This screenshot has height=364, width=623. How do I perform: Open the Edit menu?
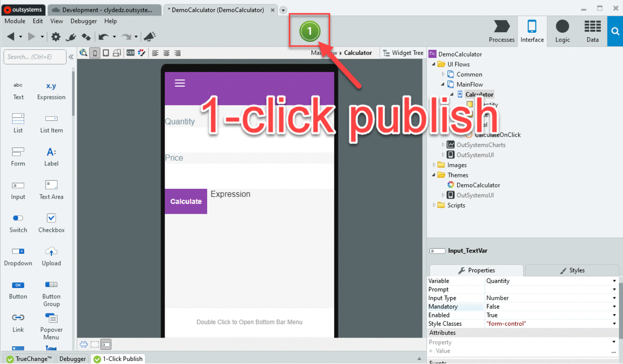(x=38, y=21)
